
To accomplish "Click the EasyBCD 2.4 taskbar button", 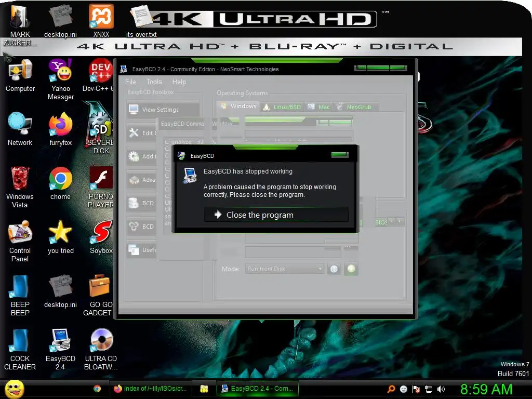I will (x=258, y=389).
